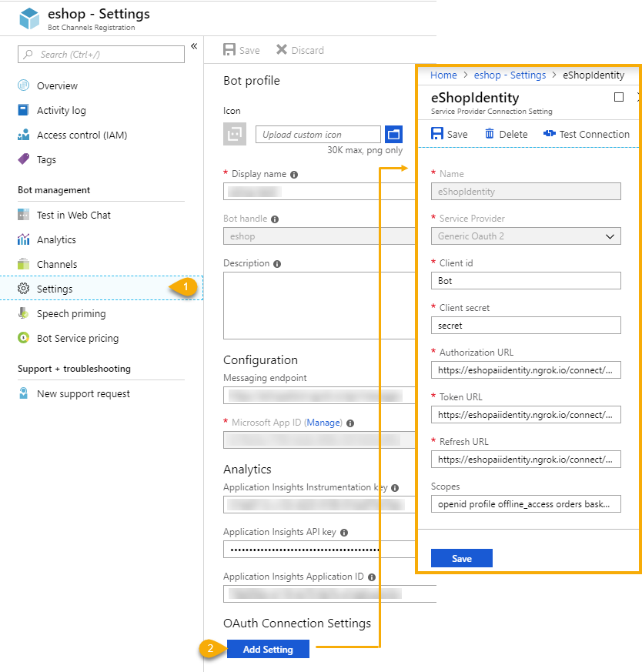Screen dimensions: 642x672
Task: Click the Refresh URL field
Action: point(526,459)
